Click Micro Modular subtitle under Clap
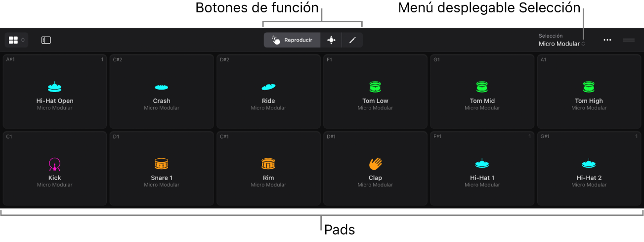This screenshot has width=644, height=242. coord(375,185)
